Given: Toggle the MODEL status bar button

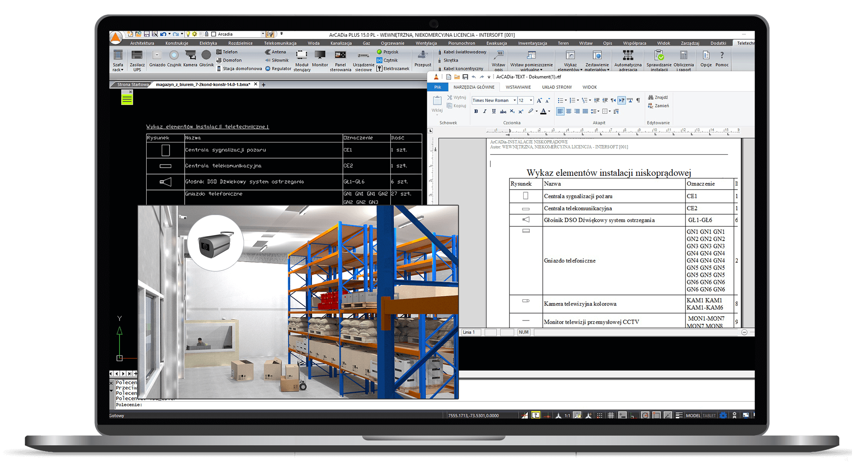Looking at the screenshot, I should pyautogui.click(x=693, y=415).
